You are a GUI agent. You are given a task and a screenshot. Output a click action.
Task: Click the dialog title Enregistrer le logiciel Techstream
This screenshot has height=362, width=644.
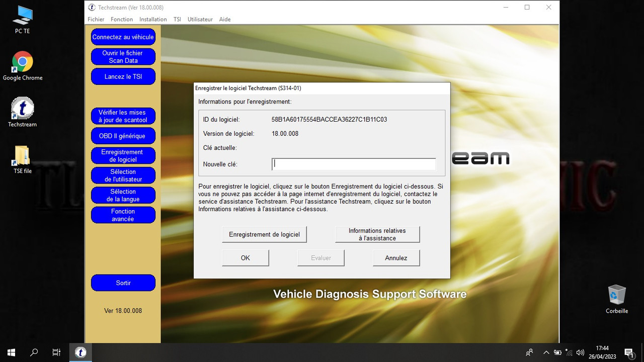(248, 88)
